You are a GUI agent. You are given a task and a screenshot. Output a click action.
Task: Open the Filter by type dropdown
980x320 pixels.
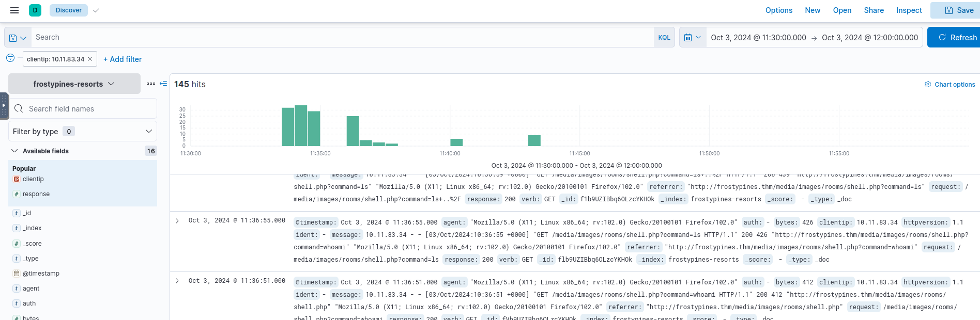point(83,132)
